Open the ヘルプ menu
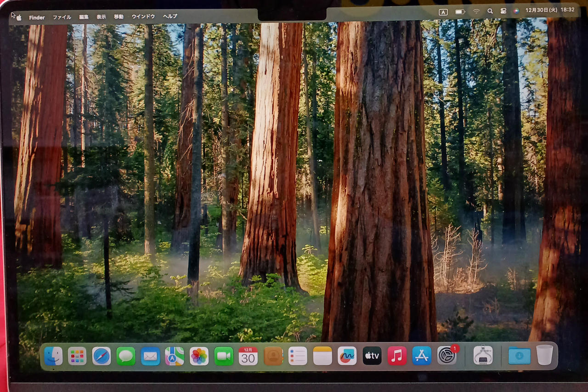The width and height of the screenshot is (588, 392). 170,17
